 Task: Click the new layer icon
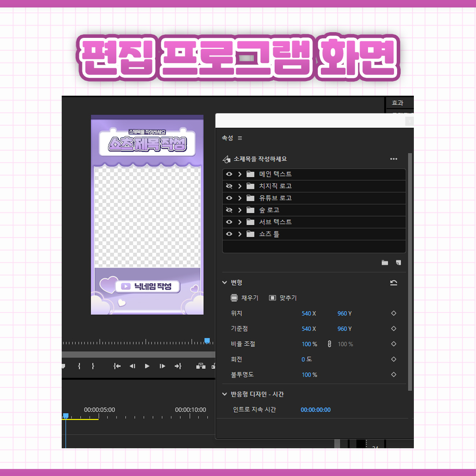pos(398,263)
